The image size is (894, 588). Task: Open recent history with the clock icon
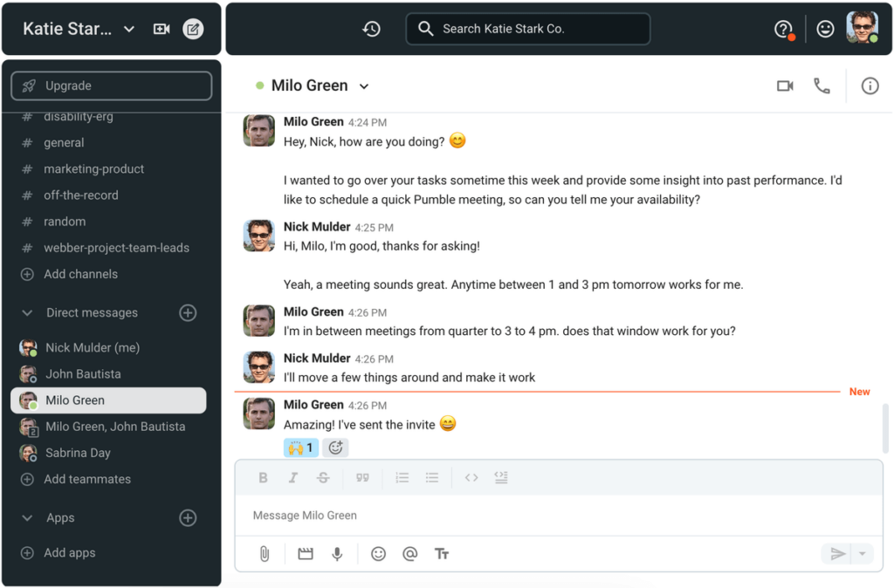371,28
